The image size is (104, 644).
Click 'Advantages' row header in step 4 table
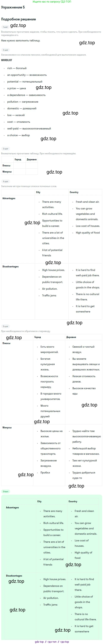click(9, 198)
